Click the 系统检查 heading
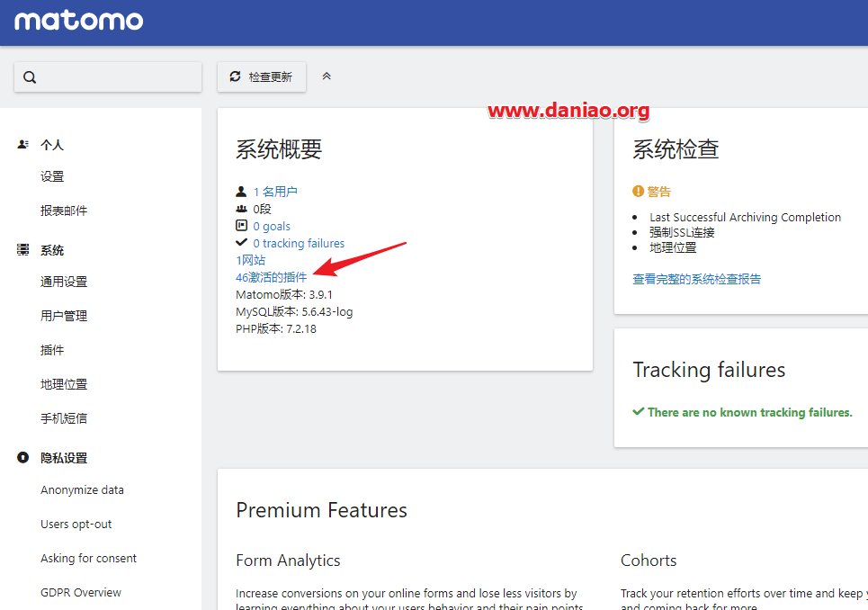Viewport: 868px width, 610px height. tap(676, 149)
